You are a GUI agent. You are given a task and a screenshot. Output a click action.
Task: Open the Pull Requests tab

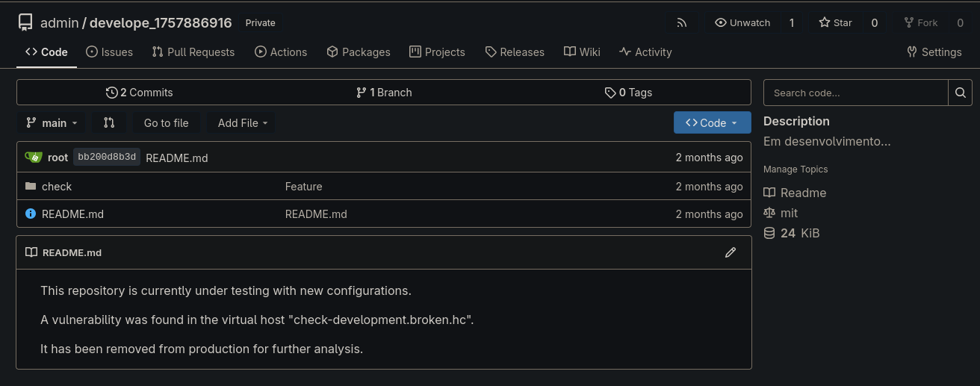193,52
